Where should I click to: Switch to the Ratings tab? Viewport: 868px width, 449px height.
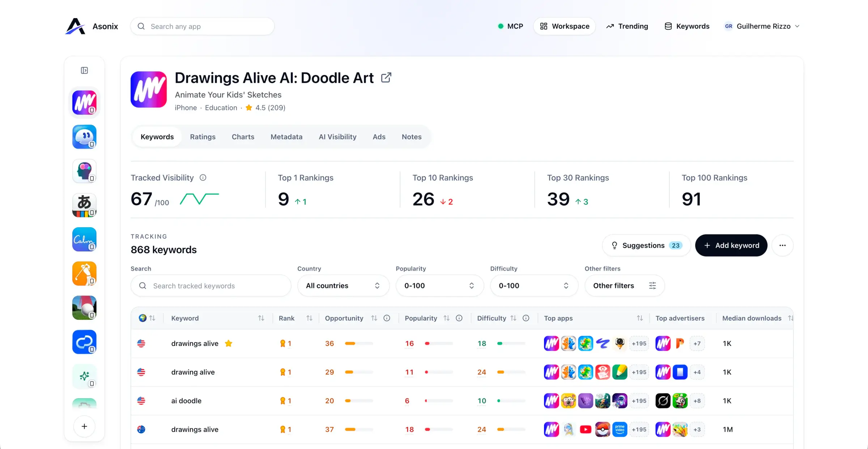pyautogui.click(x=203, y=137)
